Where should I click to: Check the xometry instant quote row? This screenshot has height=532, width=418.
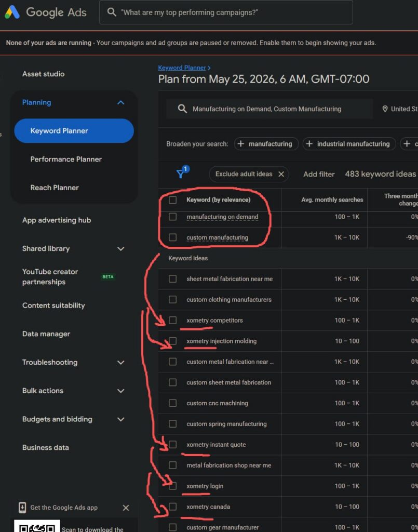[172, 444]
